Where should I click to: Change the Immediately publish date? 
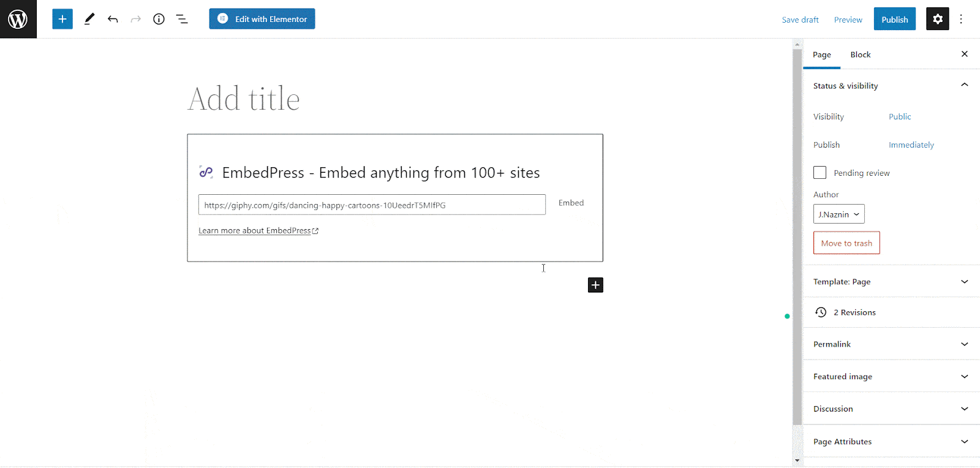tap(911, 145)
